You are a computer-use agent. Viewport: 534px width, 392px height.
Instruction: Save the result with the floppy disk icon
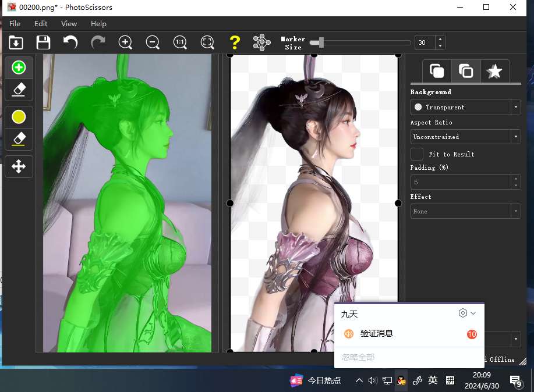click(x=43, y=42)
